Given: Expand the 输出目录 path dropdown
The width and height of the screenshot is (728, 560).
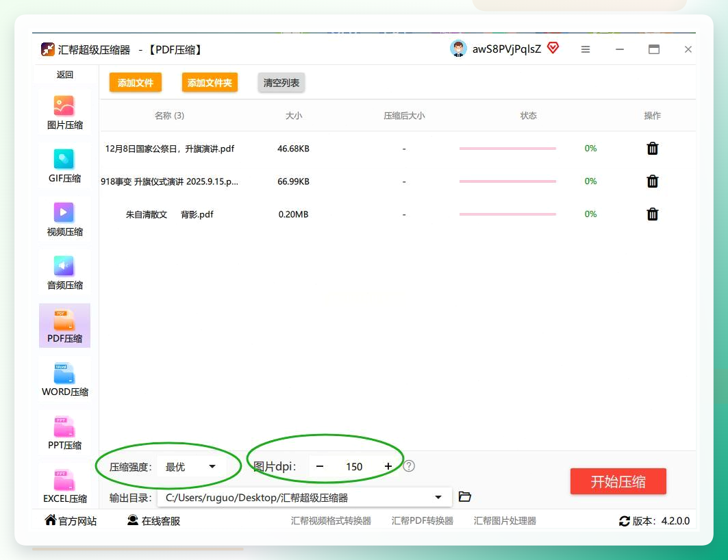Looking at the screenshot, I should pyautogui.click(x=438, y=498).
